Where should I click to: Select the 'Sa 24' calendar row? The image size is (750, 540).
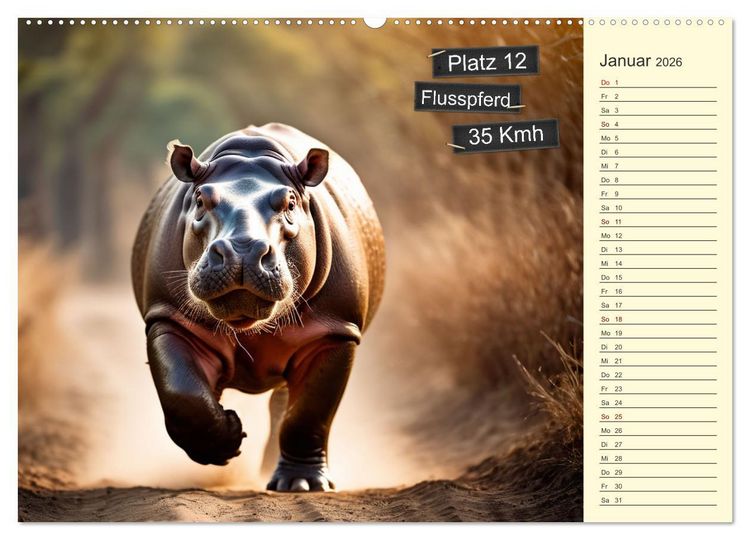click(658, 402)
